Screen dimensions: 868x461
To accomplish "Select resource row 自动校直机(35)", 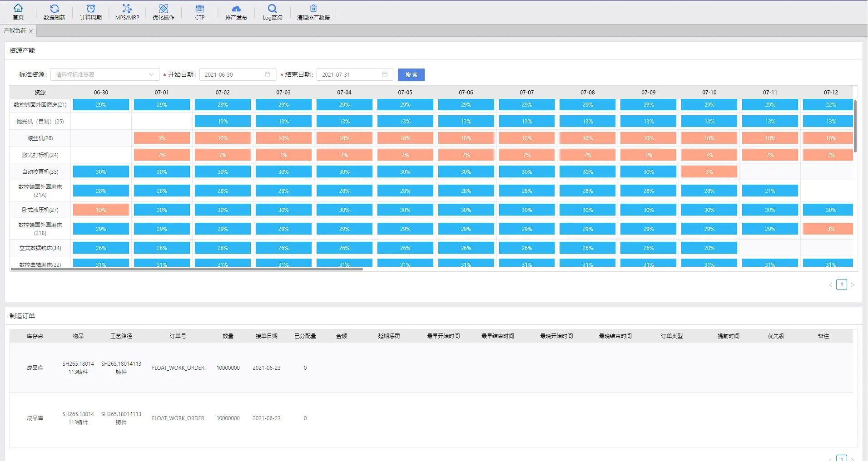I will [x=40, y=172].
